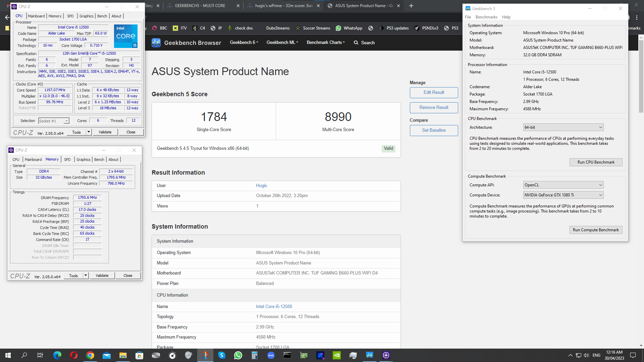This screenshot has height=362, width=644.
Task: Click the Set Baseline button
Action: click(x=434, y=130)
